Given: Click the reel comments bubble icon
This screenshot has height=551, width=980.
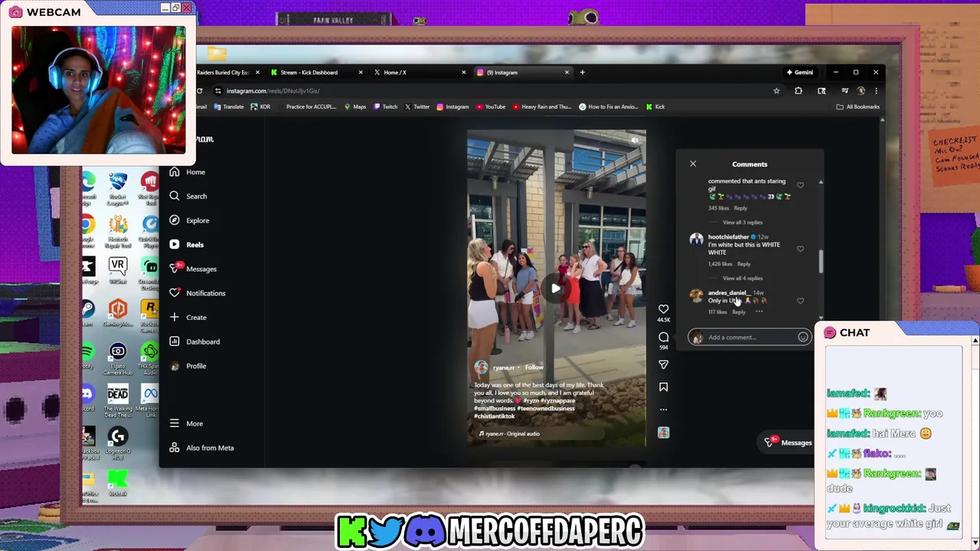Looking at the screenshot, I should coord(664,337).
